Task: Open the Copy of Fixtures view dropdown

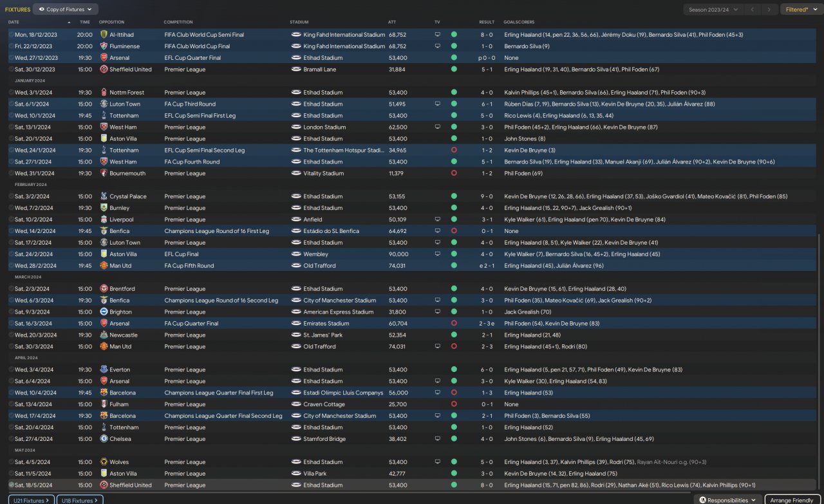Action: tap(66, 10)
